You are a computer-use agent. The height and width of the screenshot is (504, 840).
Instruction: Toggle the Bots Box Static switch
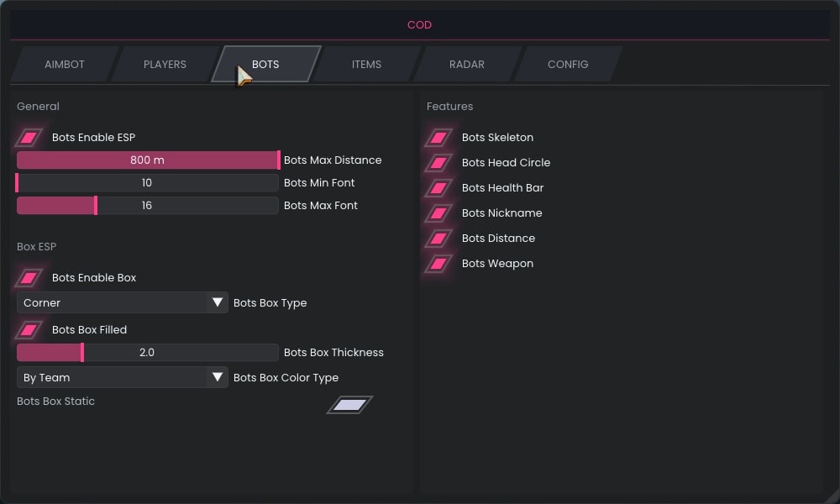(349, 404)
